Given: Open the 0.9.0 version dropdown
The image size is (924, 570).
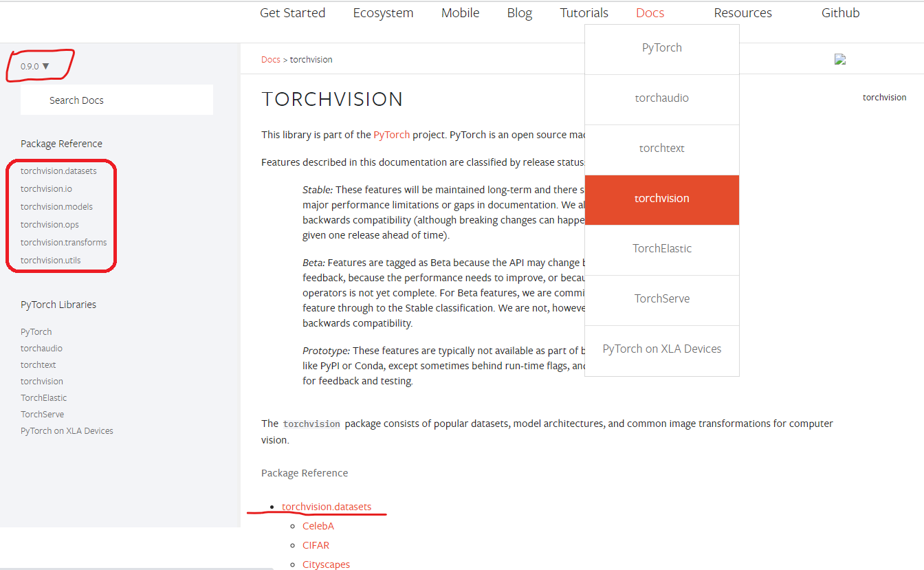Looking at the screenshot, I should click(x=35, y=66).
